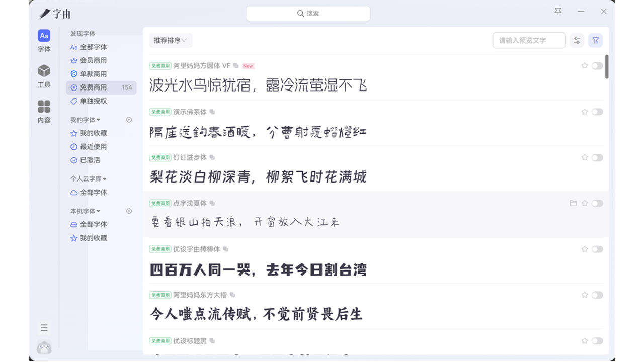Select 单独授权 in the sidebar
Viewport: 644px width, 362px height.
tap(93, 101)
